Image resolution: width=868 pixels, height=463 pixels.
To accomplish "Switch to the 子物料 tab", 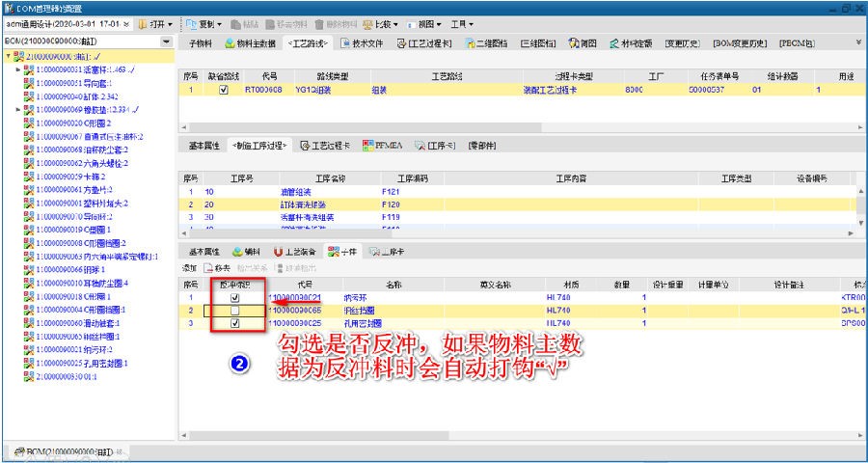I will pyautogui.click(x=199, y=42).
